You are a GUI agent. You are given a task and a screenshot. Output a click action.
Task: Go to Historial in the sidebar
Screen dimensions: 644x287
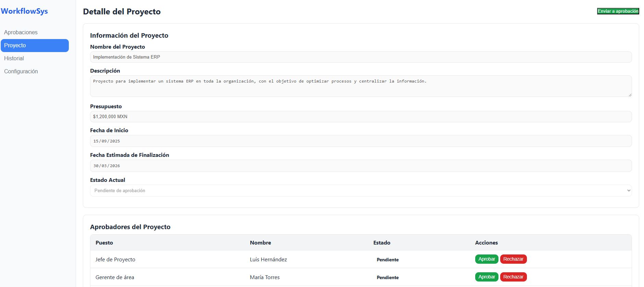[x=14, y=58]
